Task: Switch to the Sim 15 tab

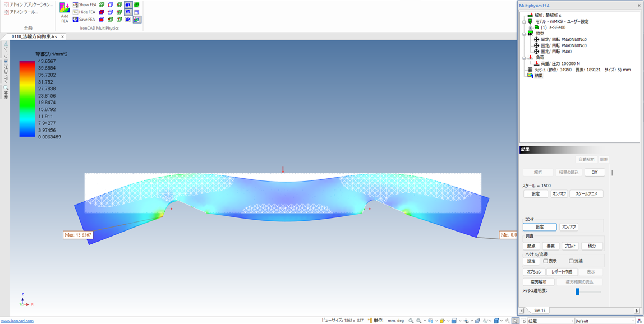Action: coord(540,311)
